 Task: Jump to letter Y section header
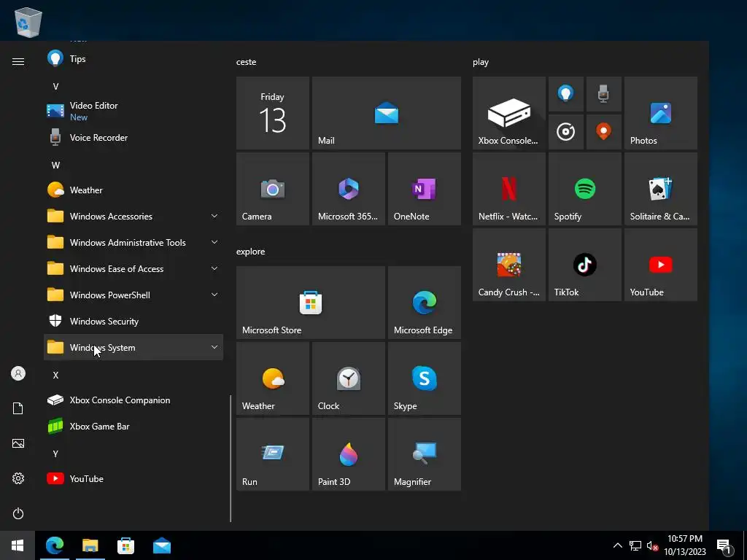(x=55, y=454)
